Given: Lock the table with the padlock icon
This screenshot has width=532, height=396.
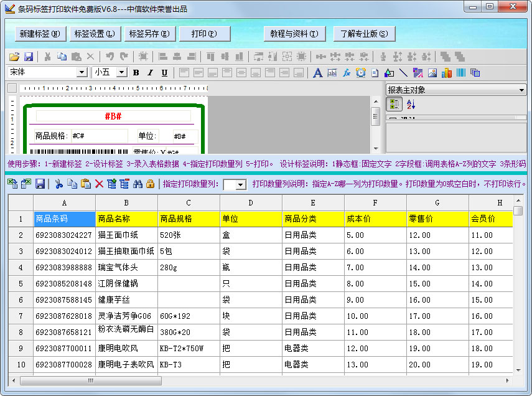Looking at the screenshot, I should point(150,184).
